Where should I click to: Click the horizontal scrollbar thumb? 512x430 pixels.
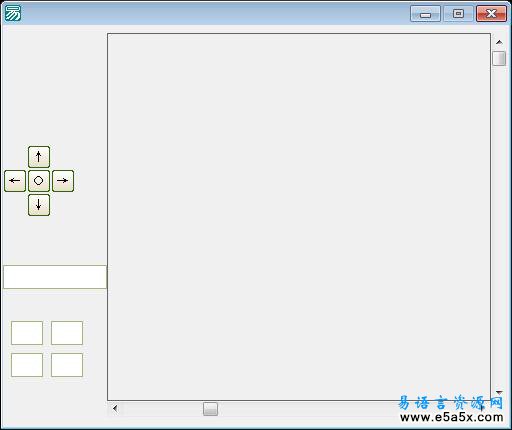point(210,409)
